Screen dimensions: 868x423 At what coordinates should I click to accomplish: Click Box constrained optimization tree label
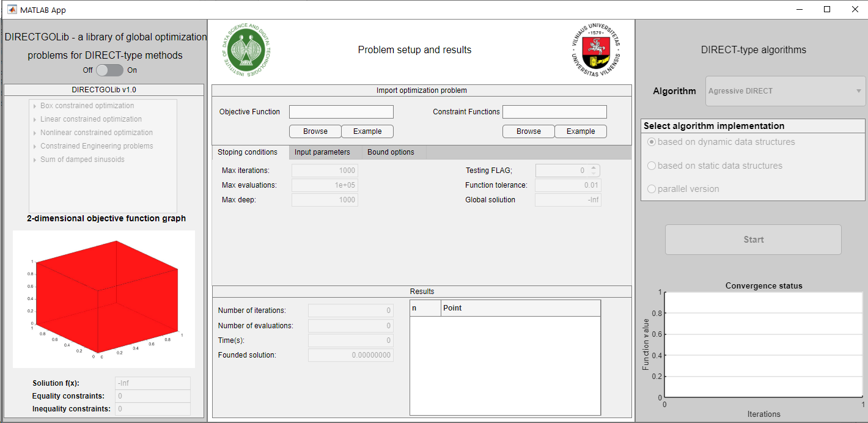tap(87, 106)
